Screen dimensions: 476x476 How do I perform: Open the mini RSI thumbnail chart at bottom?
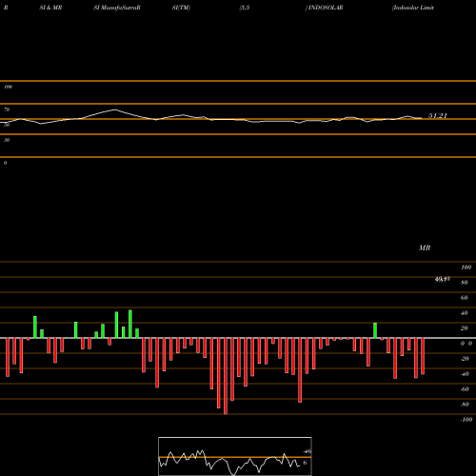pos(235,456)
